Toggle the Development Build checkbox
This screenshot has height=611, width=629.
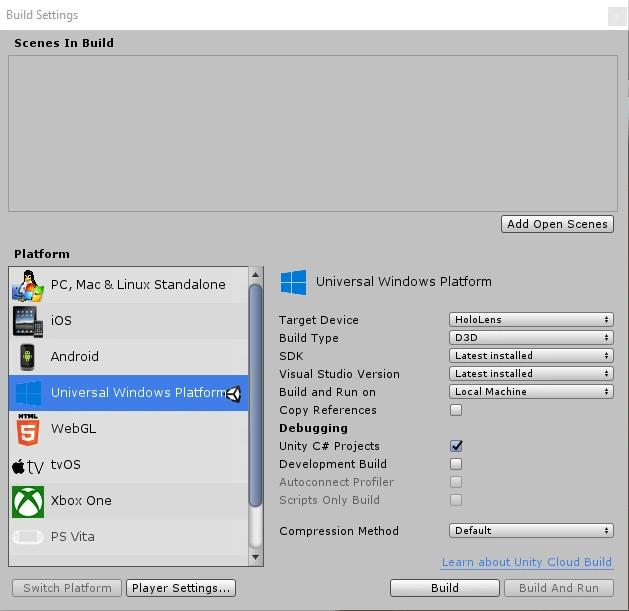tap(456, 464)
